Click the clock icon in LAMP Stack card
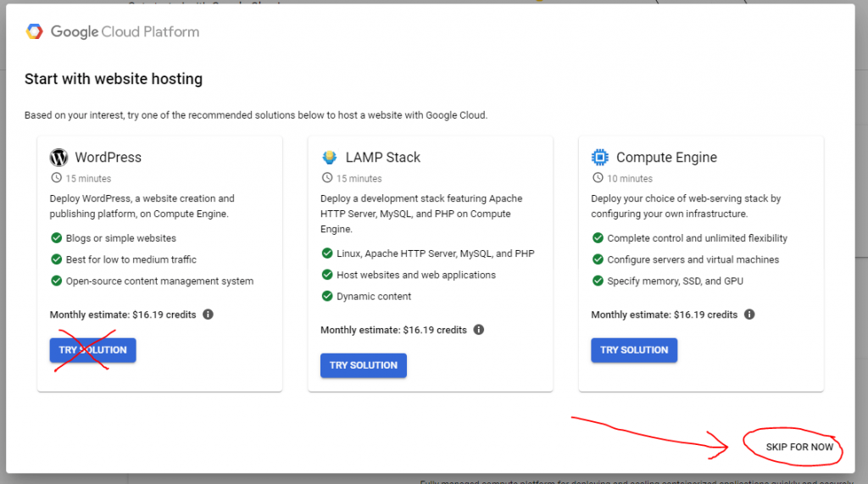The width and height of the screenshot is (868, 484). 327,178
